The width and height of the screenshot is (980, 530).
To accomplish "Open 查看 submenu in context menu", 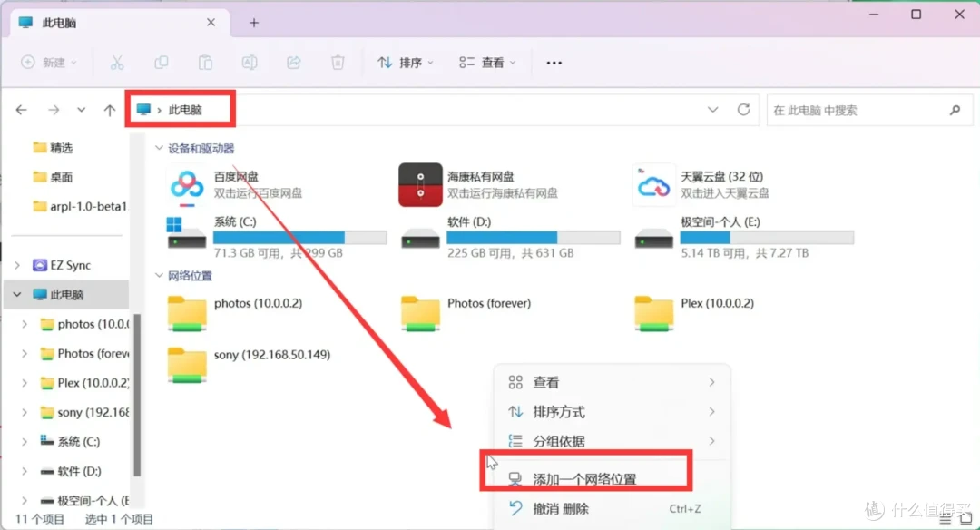I will coord(612,382).
